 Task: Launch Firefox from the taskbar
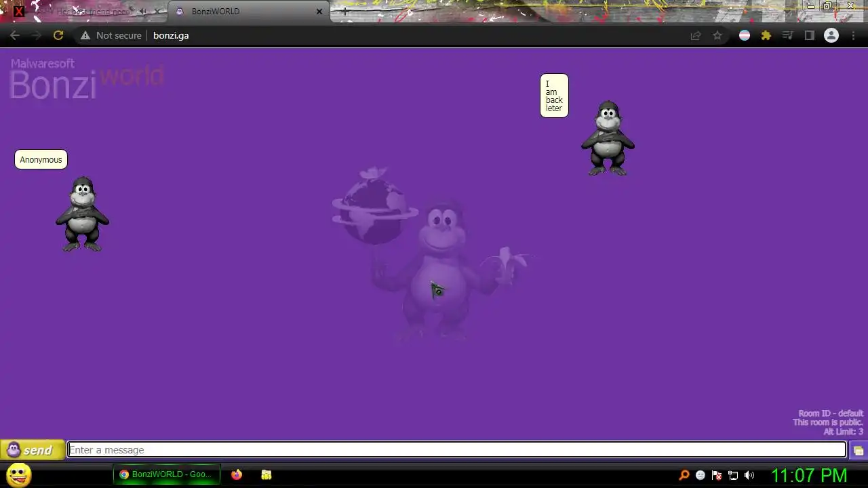coord(237,474)
